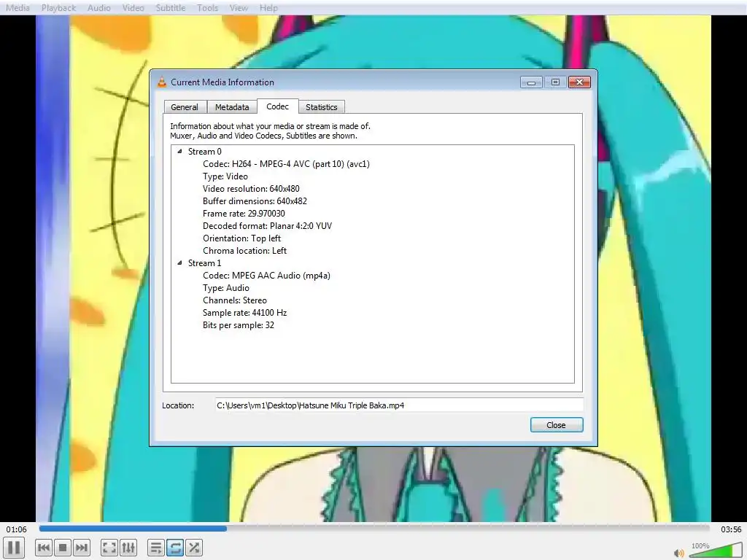The image size is (747, 560).
Task: Open the Subtitle menu
Action: click(171, 8)
